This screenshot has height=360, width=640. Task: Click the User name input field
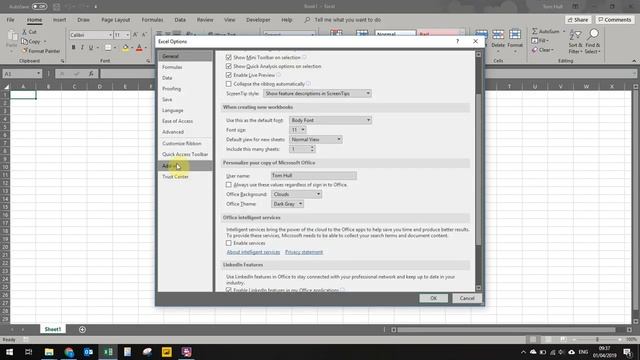313,176
